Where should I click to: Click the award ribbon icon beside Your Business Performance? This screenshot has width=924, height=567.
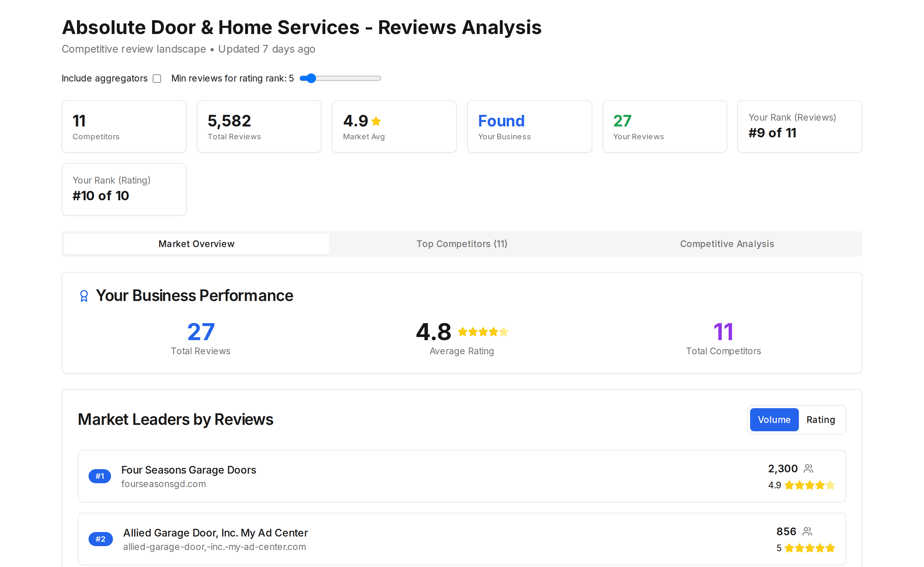(x=84, y=296)
